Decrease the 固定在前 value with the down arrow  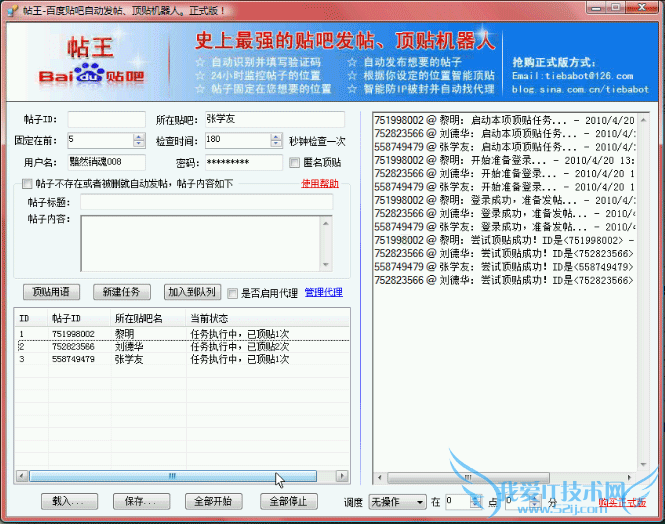[x=139, y=144]
